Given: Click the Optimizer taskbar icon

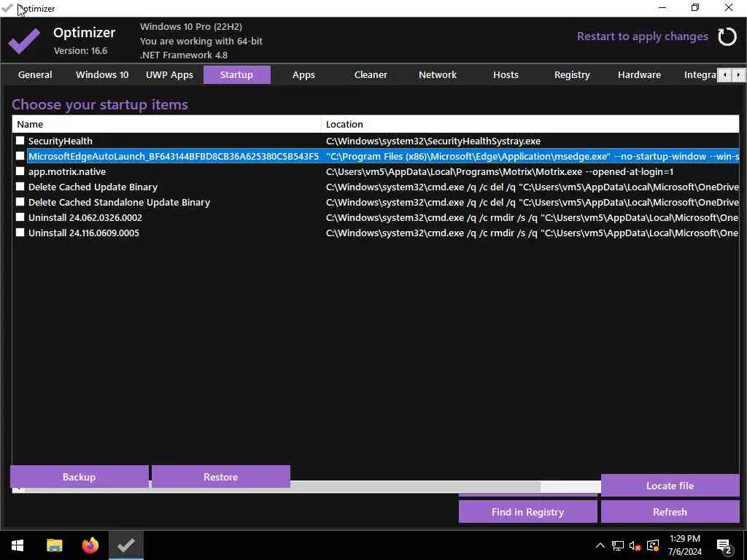Looking at the screenshot, I should point(125,545).
